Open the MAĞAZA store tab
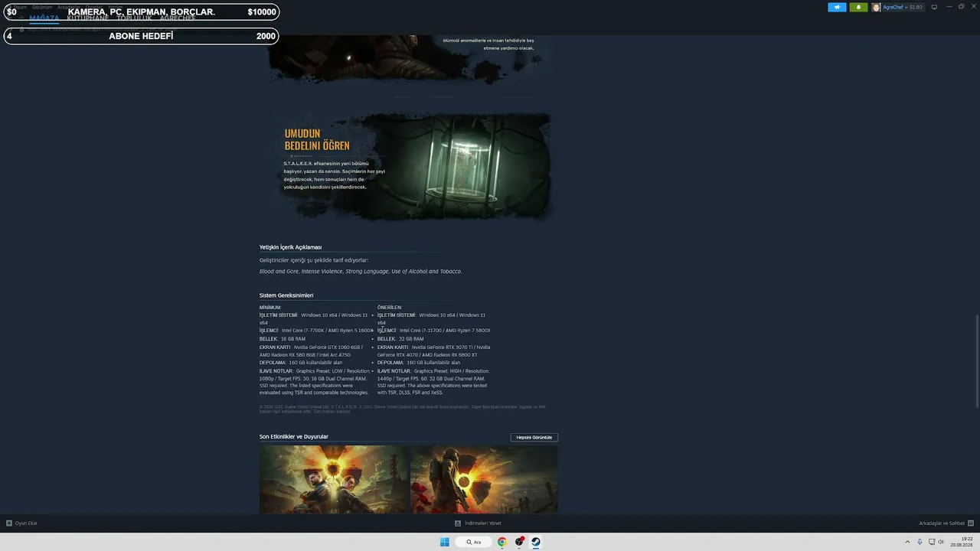The width and height of the screenshot is (980, 551). (44, 18)
